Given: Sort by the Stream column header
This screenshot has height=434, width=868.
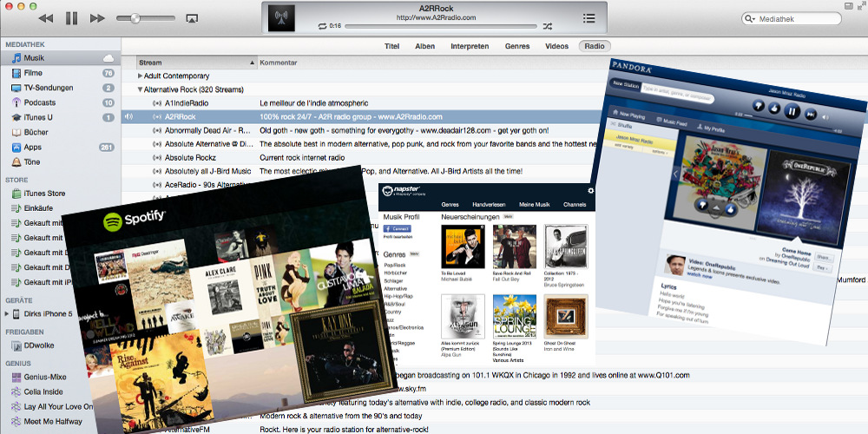Looking at the screenshot, I should 197,62.
